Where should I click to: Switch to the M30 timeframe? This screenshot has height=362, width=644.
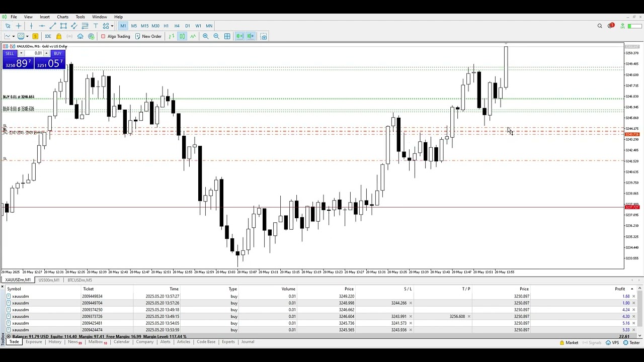[x=155, y=26]
